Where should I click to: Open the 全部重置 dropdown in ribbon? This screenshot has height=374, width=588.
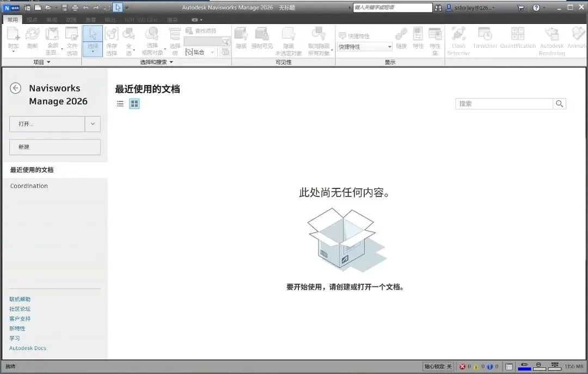(62, 49)
